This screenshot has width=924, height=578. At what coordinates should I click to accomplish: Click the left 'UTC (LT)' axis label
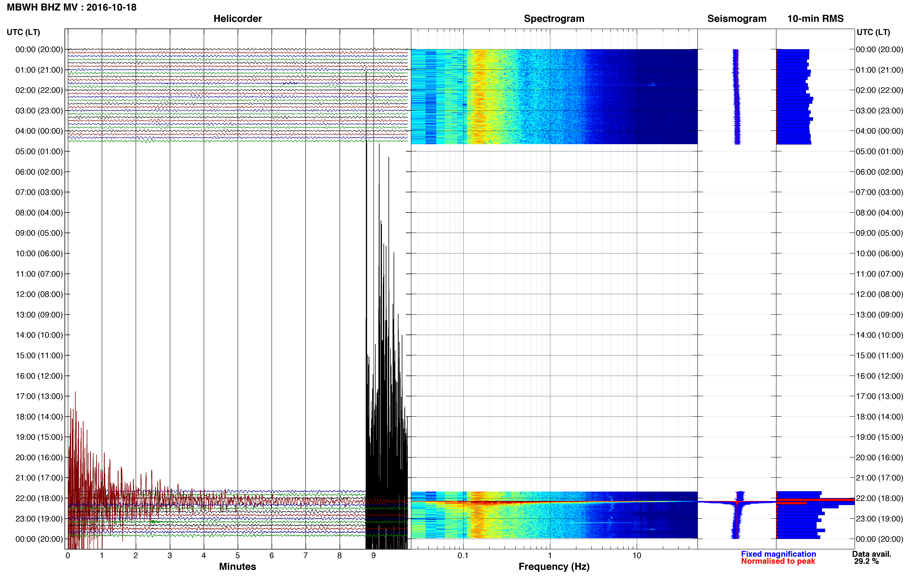pos(23,32)
